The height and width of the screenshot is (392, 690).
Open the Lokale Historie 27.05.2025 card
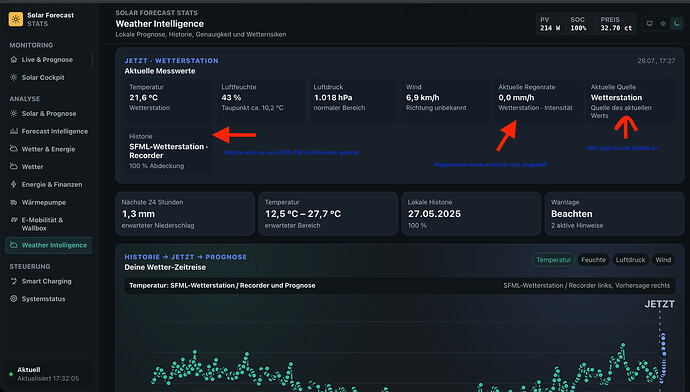click(471, 214)
